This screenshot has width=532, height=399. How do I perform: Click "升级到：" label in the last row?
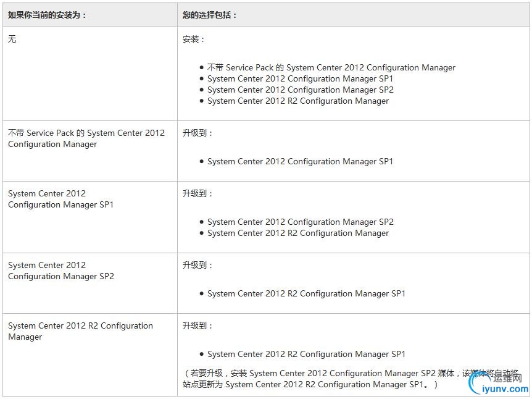pyautogui.click(x=197, y=325)
